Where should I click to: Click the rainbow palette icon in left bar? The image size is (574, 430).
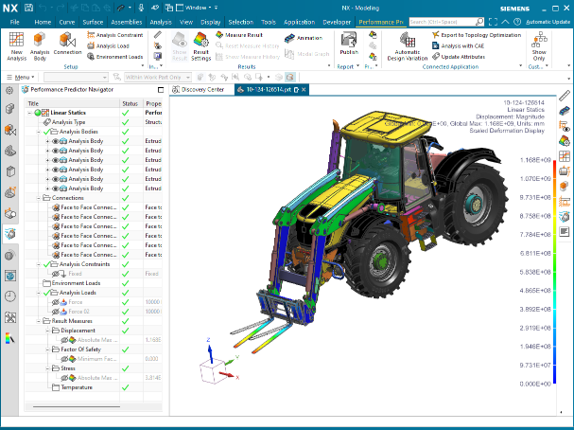[10, 338]
